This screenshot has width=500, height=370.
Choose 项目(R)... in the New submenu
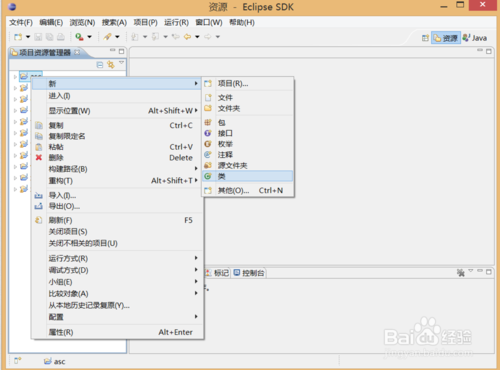pyautogui.click(x=248, y=84)
